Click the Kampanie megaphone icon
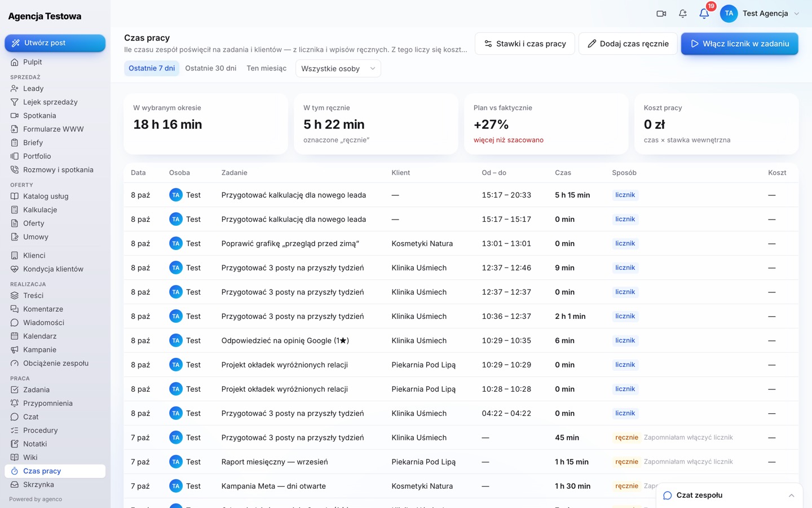Screen dimensions: 812x508 coord(15,350)
